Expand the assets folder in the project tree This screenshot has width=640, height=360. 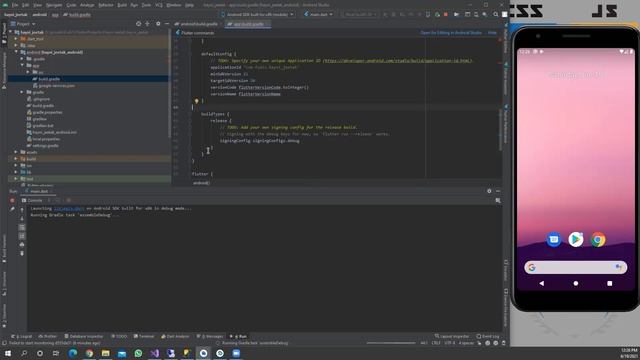click(16, 152)
